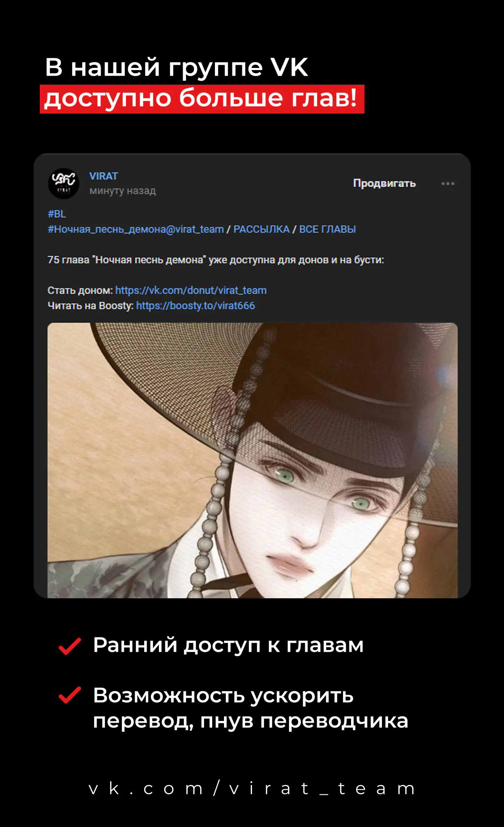Open the РАССЫЛКА link
This screenshot has height=827, width=504.
(261, 229)
